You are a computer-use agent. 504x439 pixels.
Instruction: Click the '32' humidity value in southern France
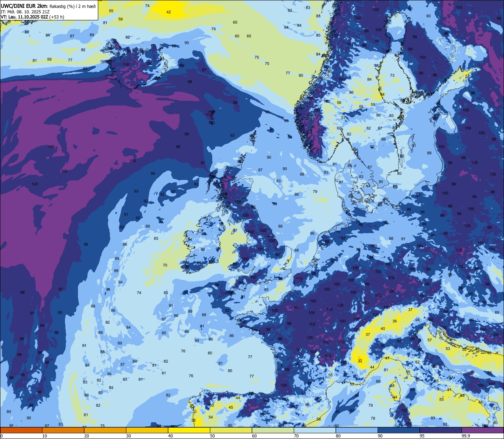click(x=360, y=361)
